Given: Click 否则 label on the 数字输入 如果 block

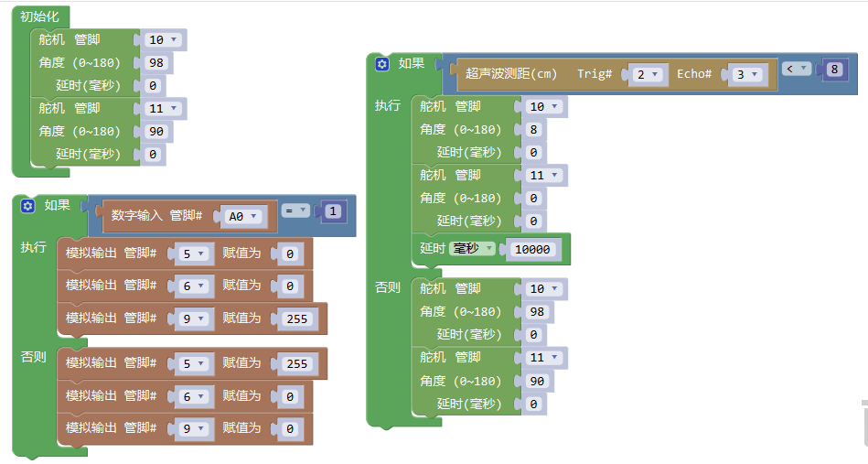Looking at the screenshot, I should 33,357.
